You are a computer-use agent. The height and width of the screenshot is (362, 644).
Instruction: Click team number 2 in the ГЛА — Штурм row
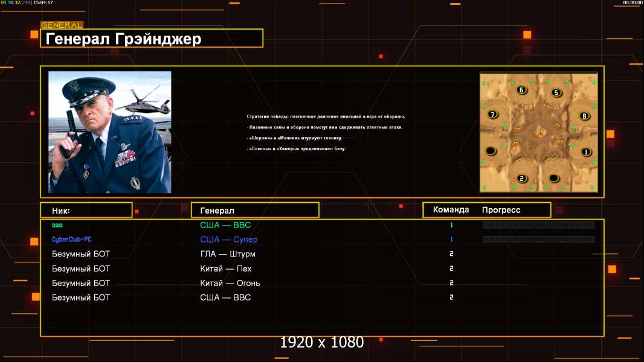point(451,254)
